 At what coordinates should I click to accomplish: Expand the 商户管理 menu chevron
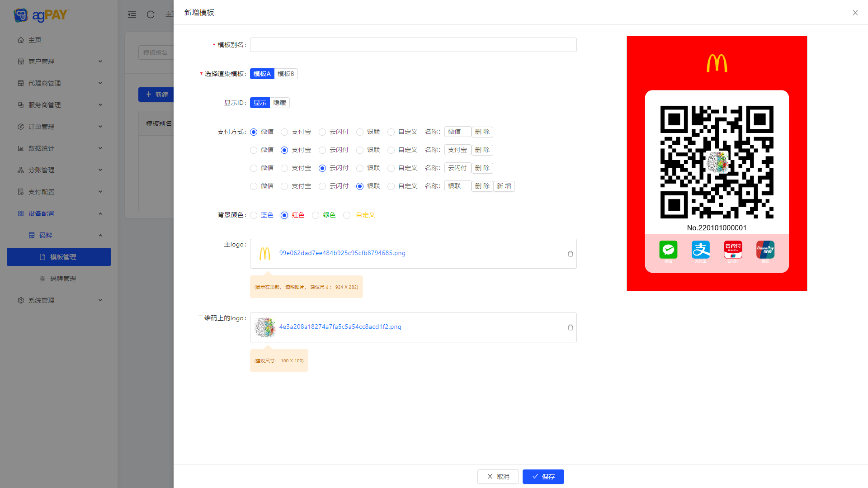(100, 62)
